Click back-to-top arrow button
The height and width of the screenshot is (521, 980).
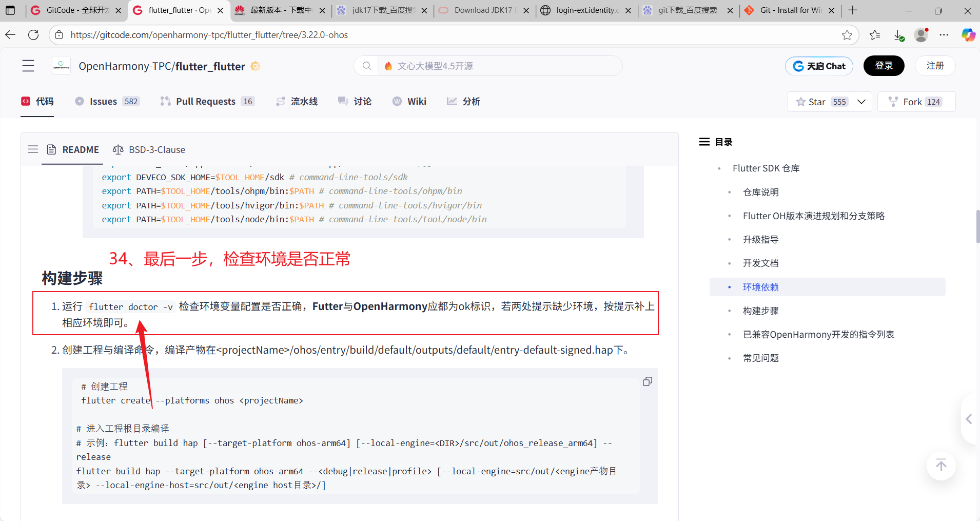point(941,466)
